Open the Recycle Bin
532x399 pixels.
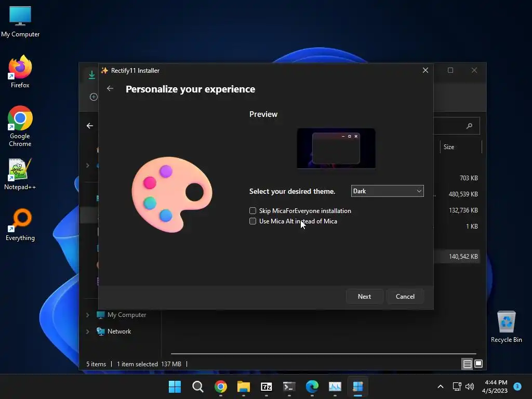point(506,326)
